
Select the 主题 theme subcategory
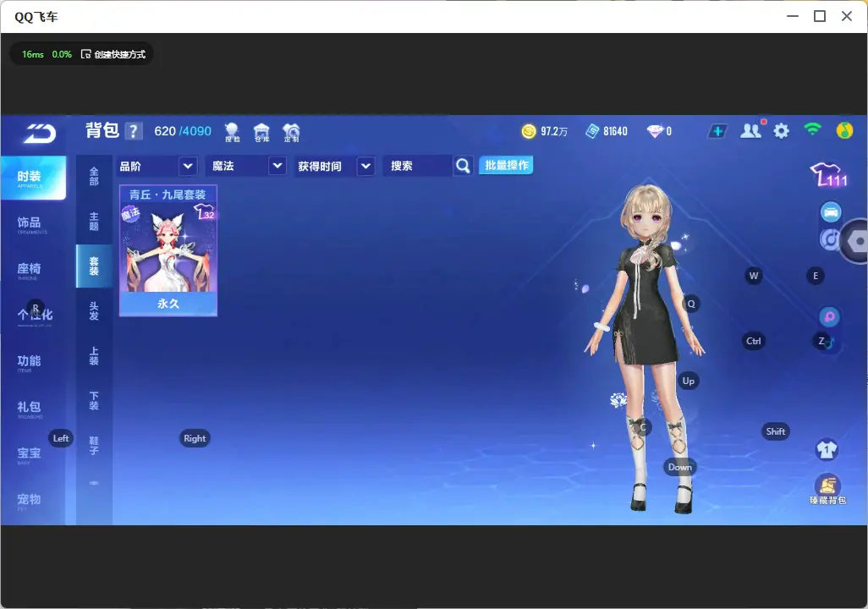[94, 222]
